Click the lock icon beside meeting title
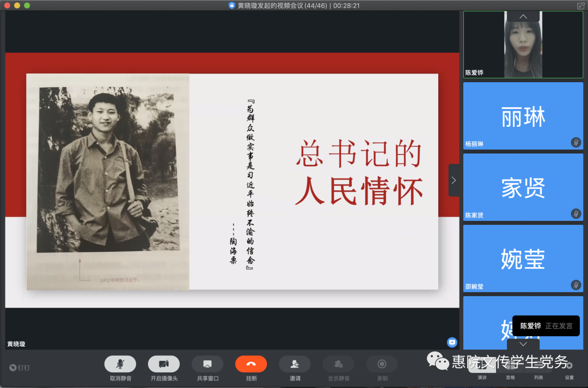The height and width of the screenshot is (388, 588). pos(232,5)
